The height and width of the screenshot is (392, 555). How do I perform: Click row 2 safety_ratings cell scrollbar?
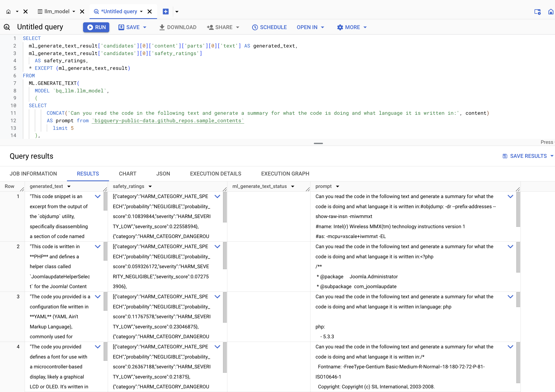pos(225,256)
